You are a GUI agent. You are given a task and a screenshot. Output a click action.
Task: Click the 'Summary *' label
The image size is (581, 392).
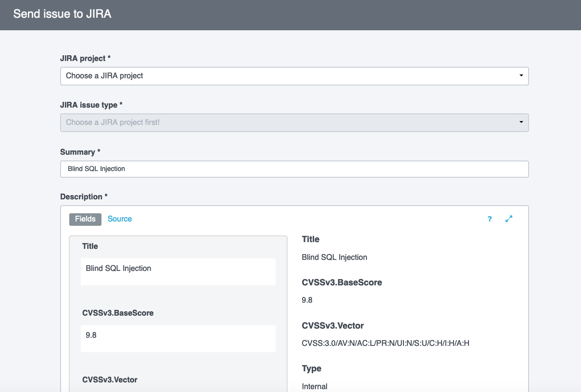click(x=80, y=152)
